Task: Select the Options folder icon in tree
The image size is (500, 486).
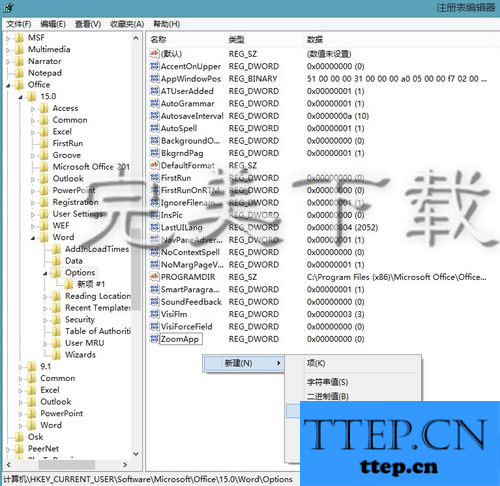Action: pos(56,273)
